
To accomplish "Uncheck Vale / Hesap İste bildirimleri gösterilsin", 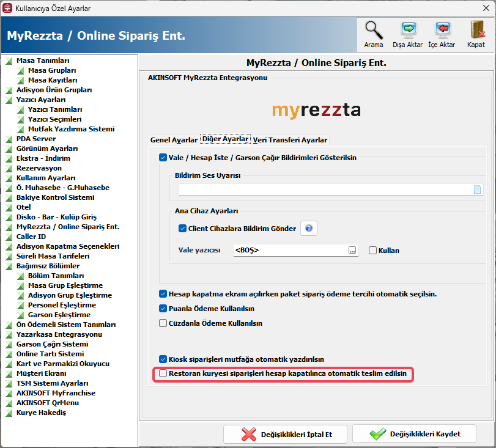I will tap(163, 158).
